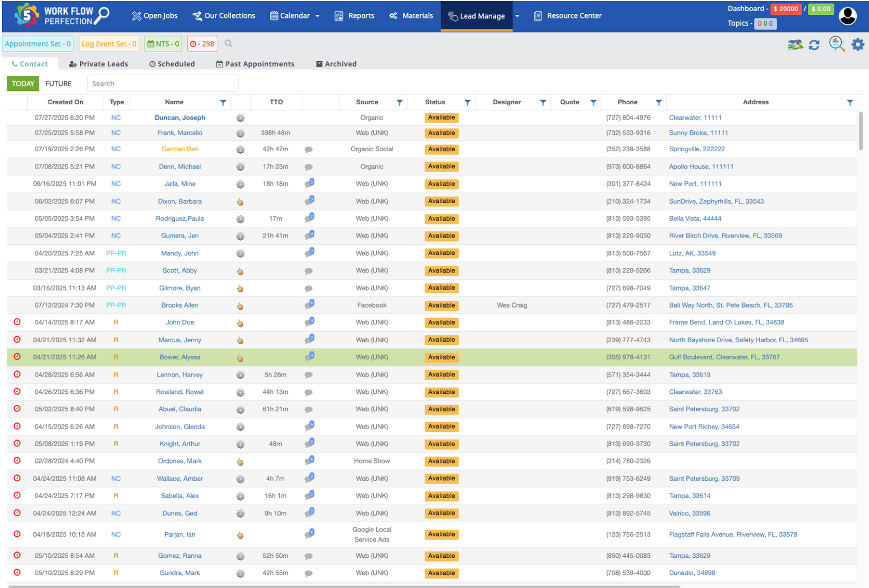Switch to the TODAY view
This screenshot has width=869, height=588.
point(23,84)
